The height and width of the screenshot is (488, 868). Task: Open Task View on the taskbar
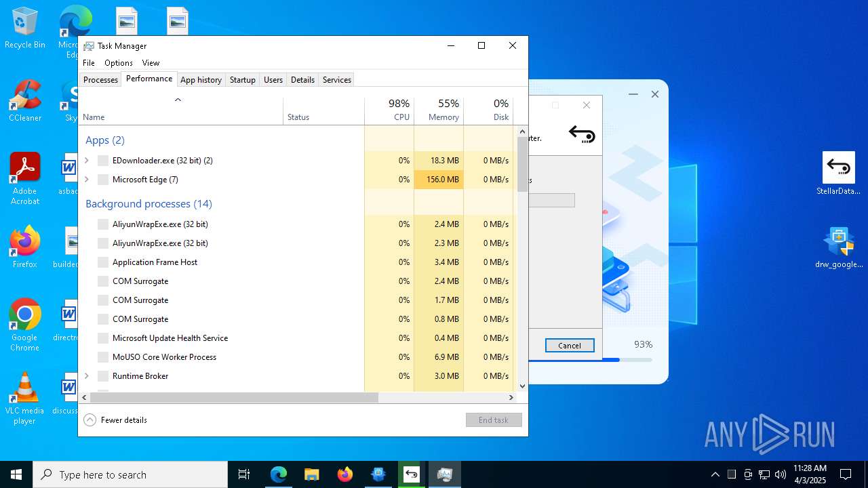(x=244, y=474)
